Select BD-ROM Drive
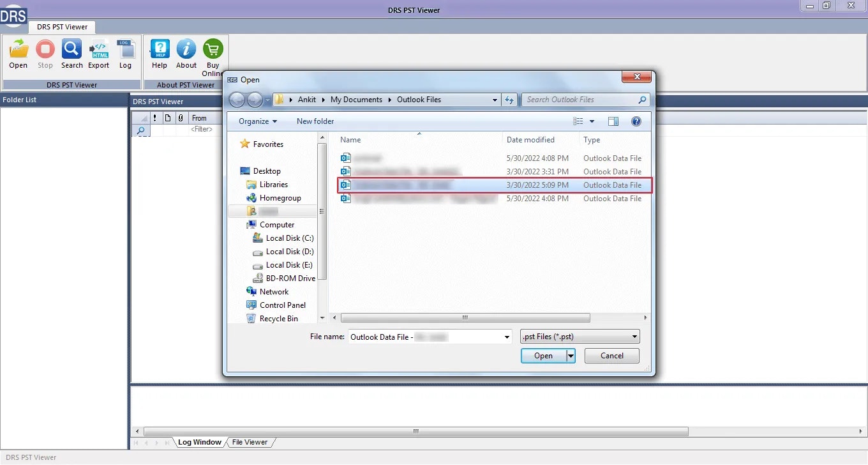 (290, 278)
